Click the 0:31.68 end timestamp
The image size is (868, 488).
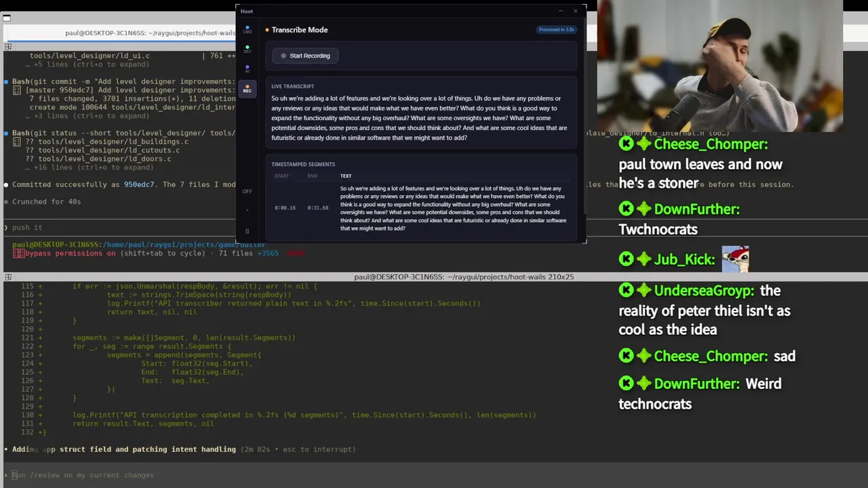click(x=317, y=208)
